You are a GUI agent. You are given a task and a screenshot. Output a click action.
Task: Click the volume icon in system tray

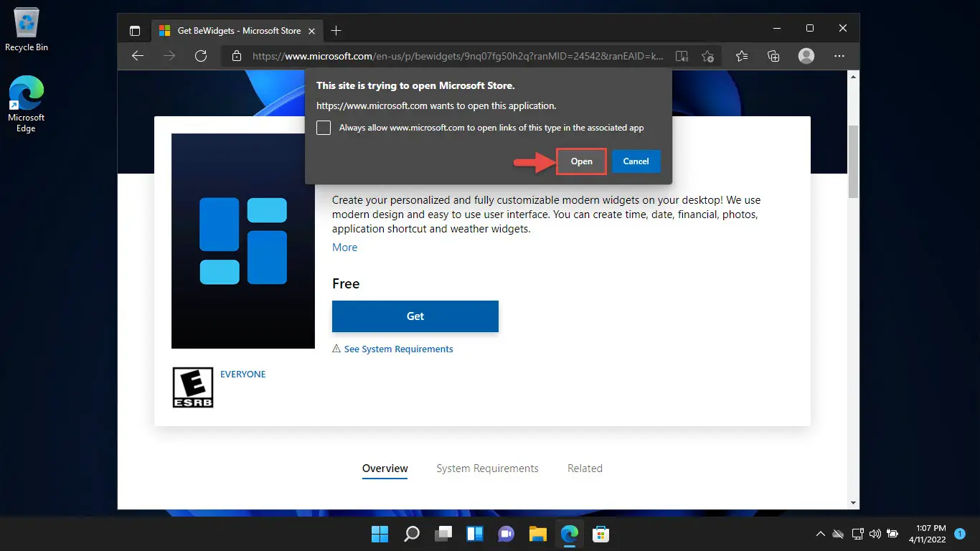coord(875,534)
